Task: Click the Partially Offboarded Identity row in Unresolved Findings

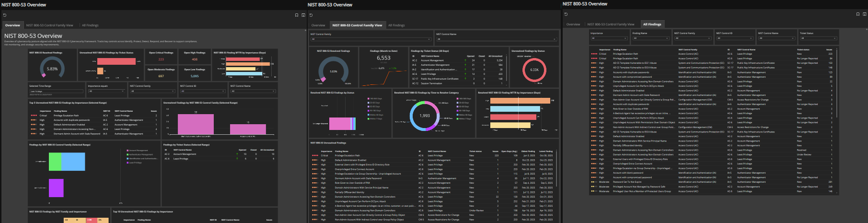Action: (x=433, y=192)
